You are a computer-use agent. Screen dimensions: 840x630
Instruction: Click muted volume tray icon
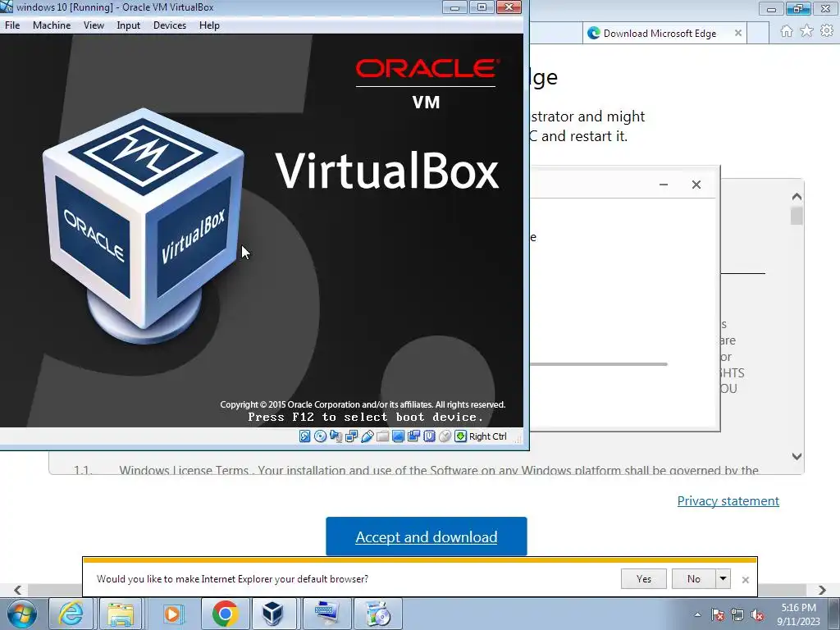click(x=757, y=615)
